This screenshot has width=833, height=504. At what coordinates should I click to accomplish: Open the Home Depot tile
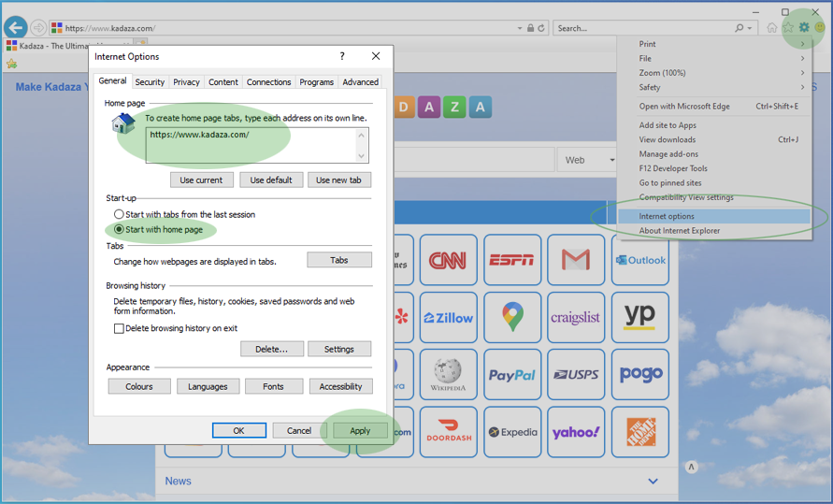coord(640,432)
